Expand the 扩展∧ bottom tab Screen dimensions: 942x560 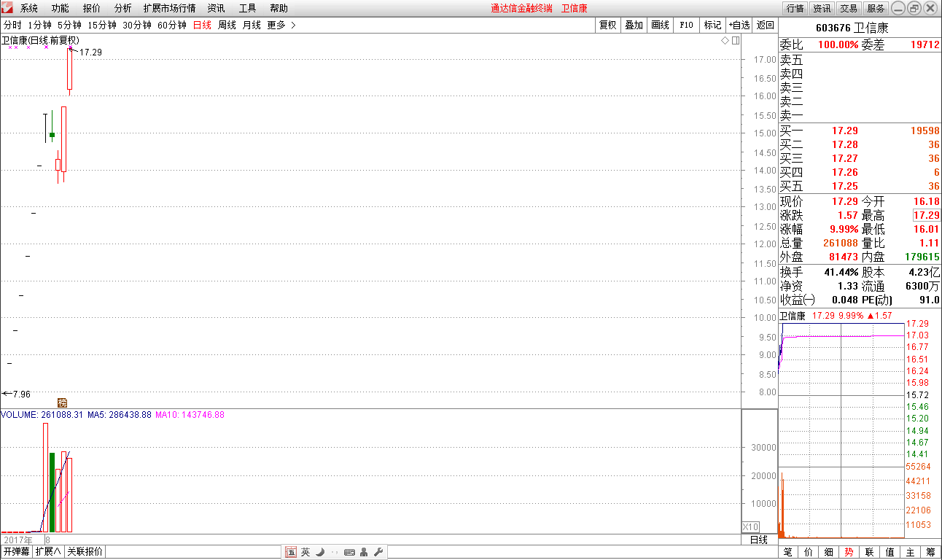pyautogui.click(x=48, y=552)
